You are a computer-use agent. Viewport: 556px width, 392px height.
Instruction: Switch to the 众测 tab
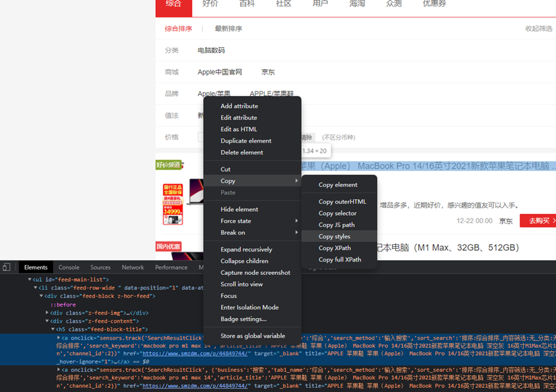393,4
